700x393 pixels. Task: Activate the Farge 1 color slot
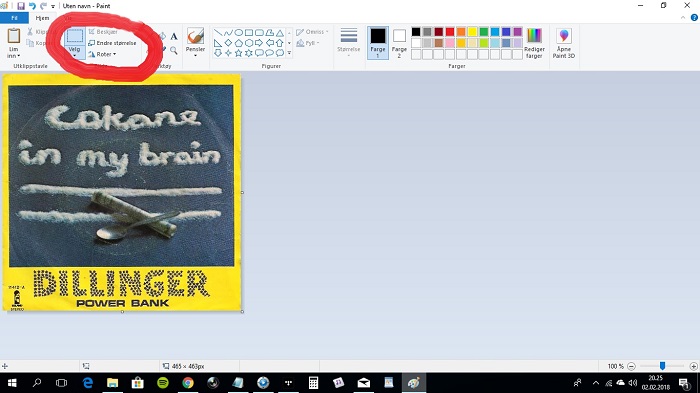[378, 43]
